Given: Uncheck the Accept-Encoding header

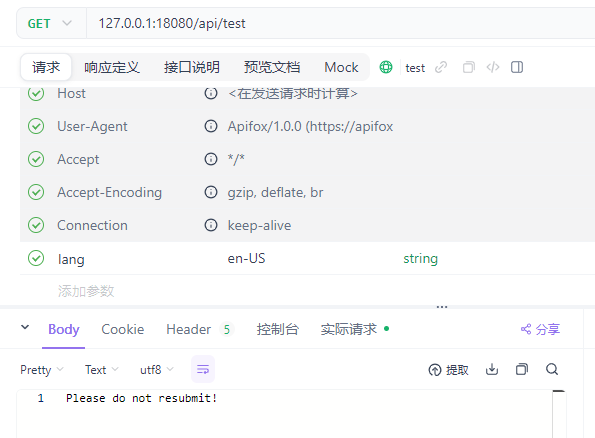Looking at the screenshot, I should 36,192.
